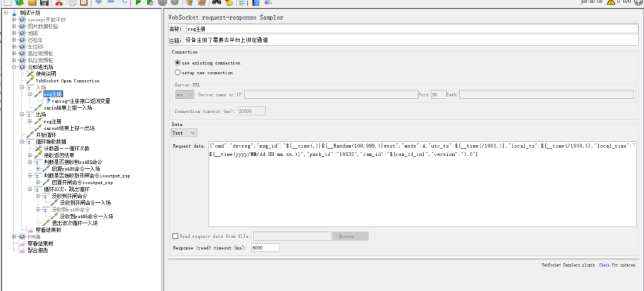
Task: Click the binoculars Search icon
Action: [x=218, y=3]
